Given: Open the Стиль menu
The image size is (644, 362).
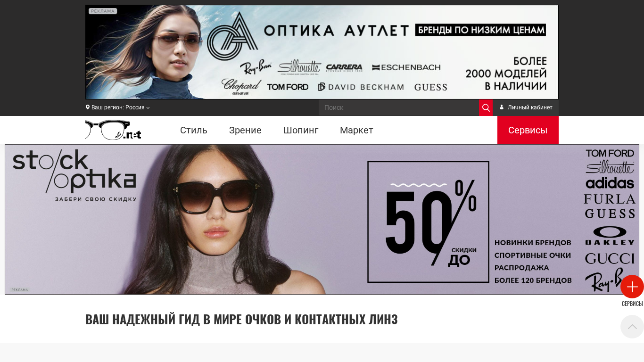Looking at the screenshot, I should 194,130.
